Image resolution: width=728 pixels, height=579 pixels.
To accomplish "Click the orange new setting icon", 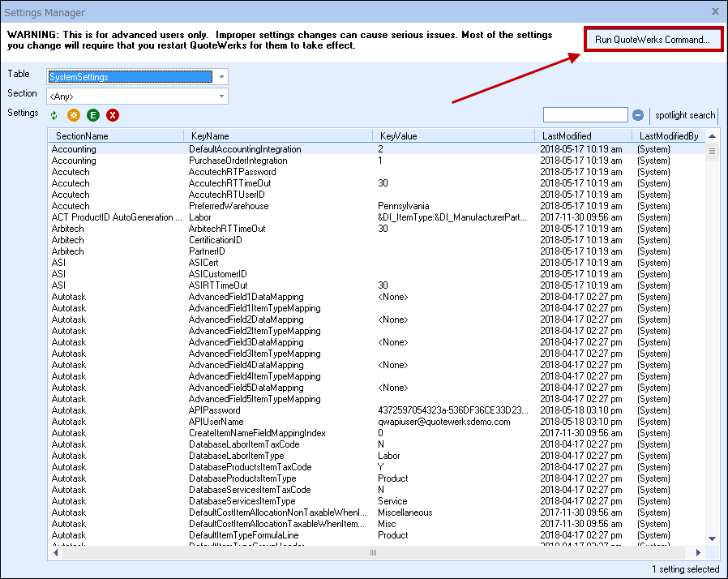I will coord(74,116).
